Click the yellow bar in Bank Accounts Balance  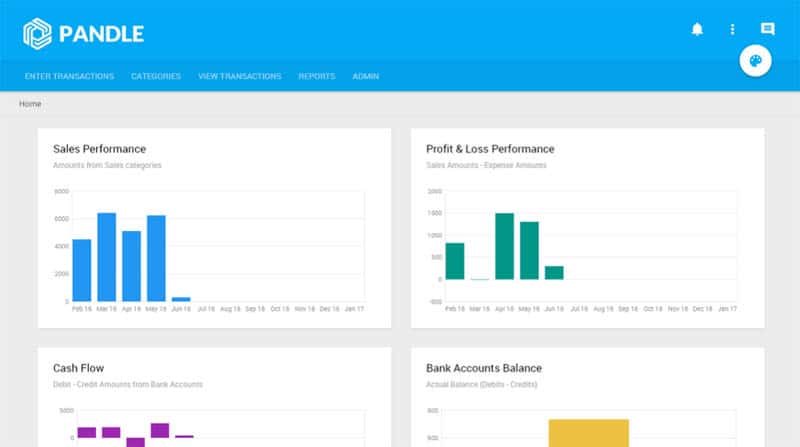coord(588,433)
